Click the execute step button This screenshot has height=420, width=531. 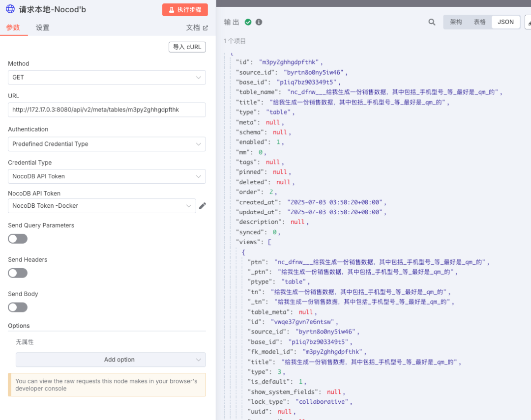point(185,10)
